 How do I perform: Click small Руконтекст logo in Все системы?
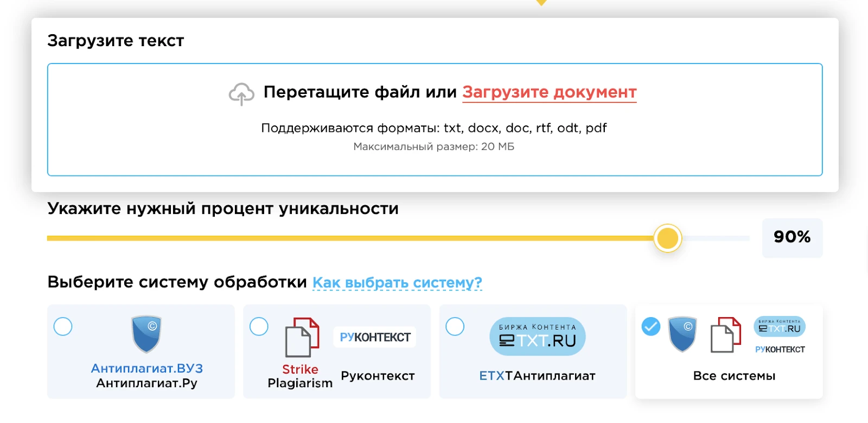(780, 350)
